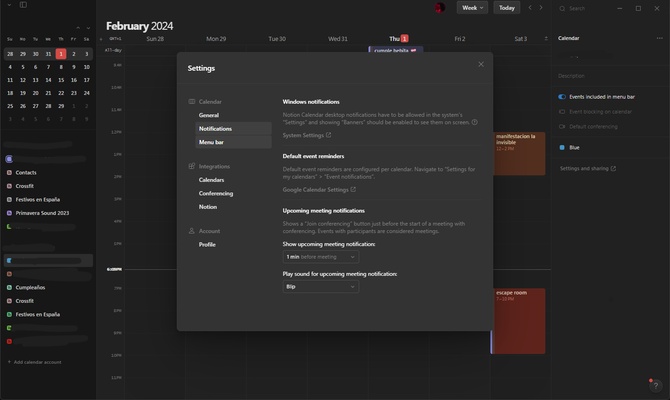Open the 'manifestacion la invisible' event
Screen dimensions: 670x400
[x=519, y=153]
